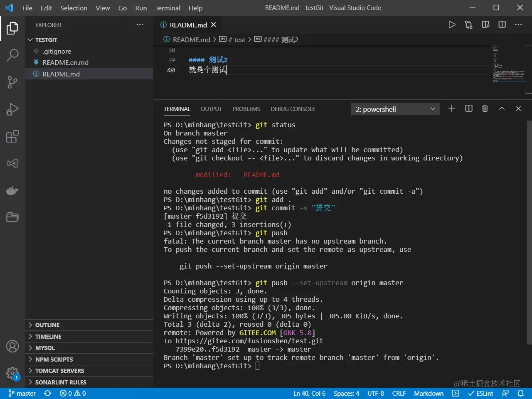Click the terminal vertical scrollbar

[x=529, y=233]
